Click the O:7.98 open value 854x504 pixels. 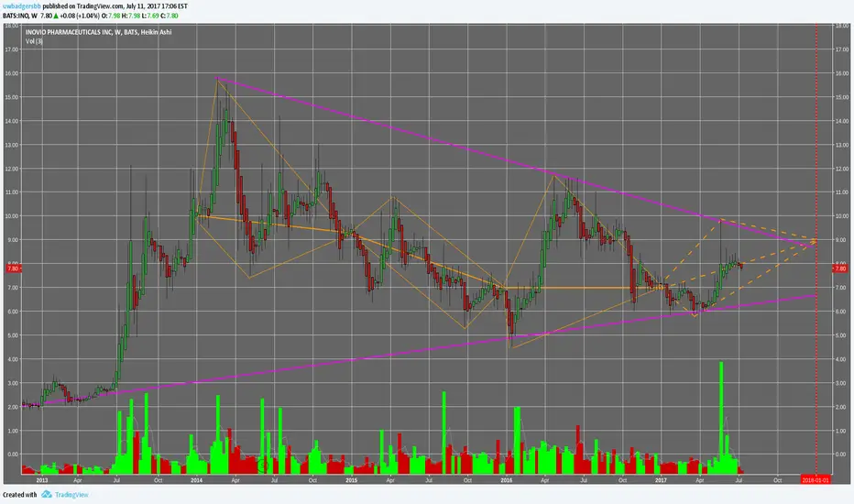tap(112, 16)
